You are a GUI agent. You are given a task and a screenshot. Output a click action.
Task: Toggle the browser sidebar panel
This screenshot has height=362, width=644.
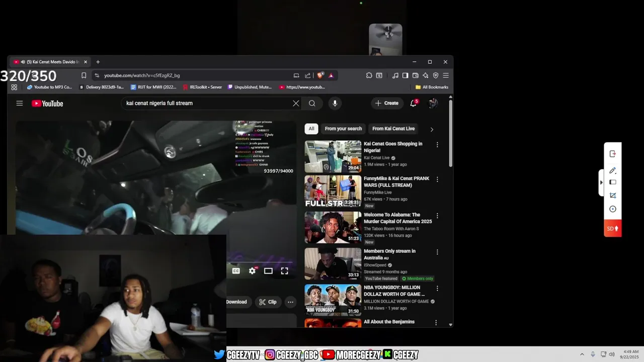405,75
